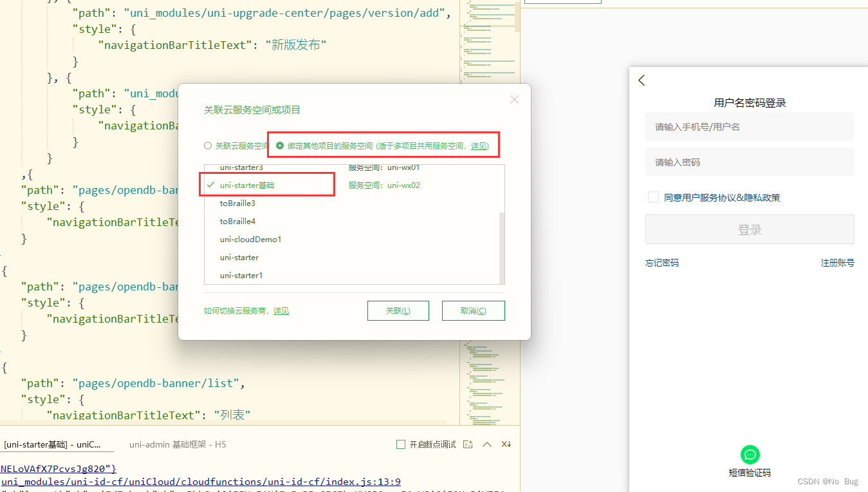Check 同意用户服务协议&隐私政策 on login form
This screenshot has width=868, height=492.
click(653, 197)
